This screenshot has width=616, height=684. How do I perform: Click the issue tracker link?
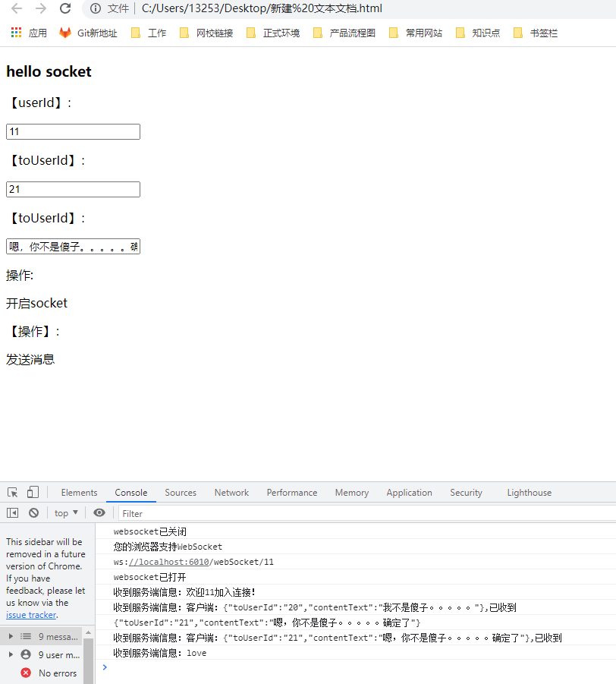coord(30,615)
